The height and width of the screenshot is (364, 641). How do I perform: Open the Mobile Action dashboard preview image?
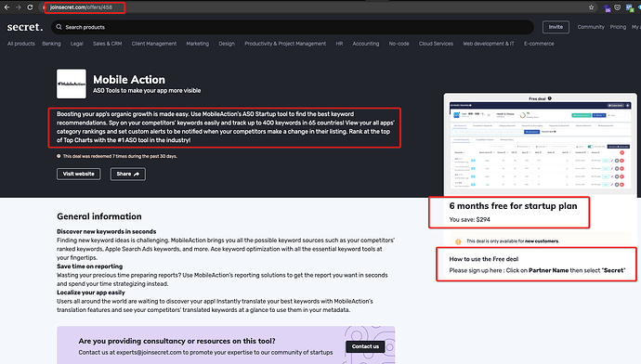click(540, 145)
